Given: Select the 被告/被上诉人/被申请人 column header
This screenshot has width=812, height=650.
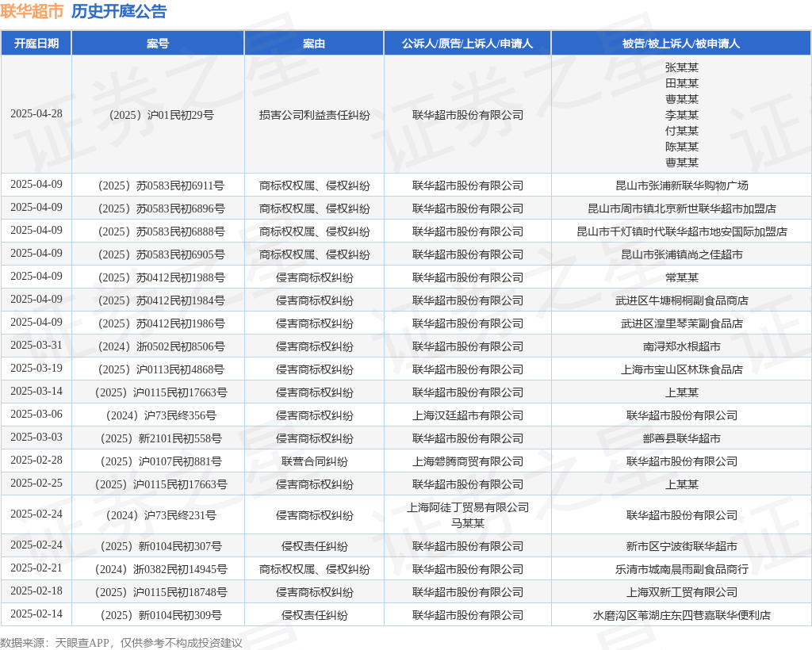Looking at the screenshot, I should (681, 44).
